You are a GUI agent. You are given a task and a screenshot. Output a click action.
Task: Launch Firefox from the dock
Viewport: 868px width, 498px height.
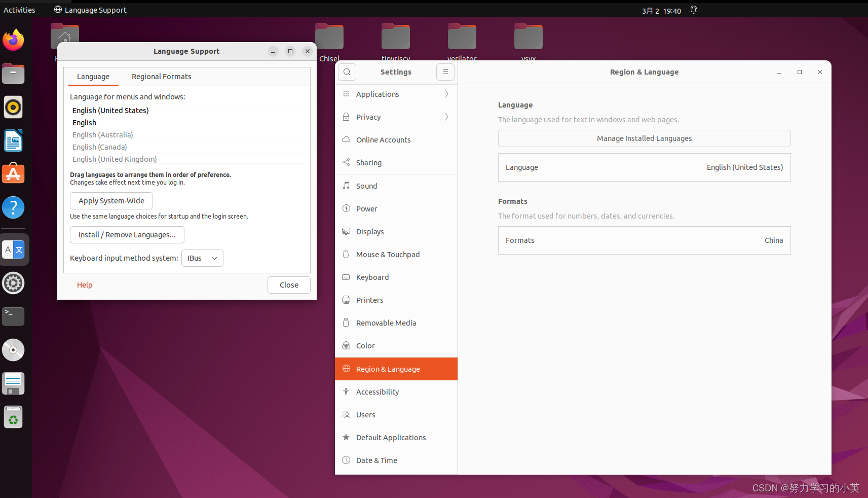(x=13, y=40)
